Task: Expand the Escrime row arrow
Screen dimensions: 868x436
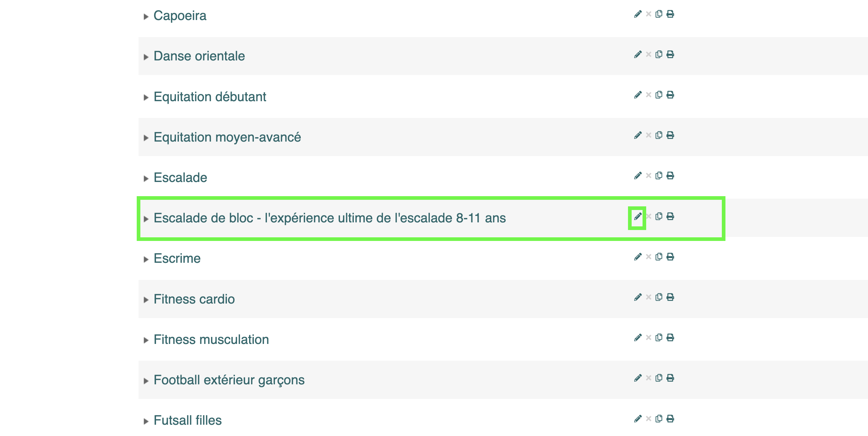Action: [146, 259]
